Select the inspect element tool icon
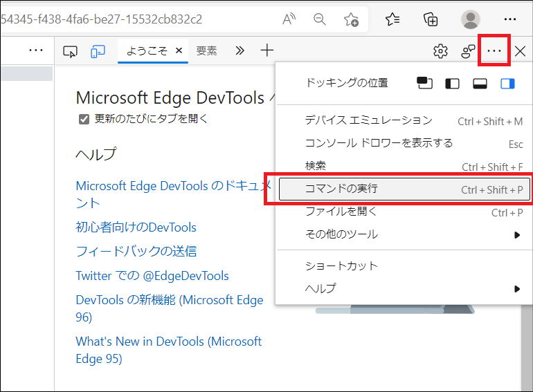 (x=71, y=52)
